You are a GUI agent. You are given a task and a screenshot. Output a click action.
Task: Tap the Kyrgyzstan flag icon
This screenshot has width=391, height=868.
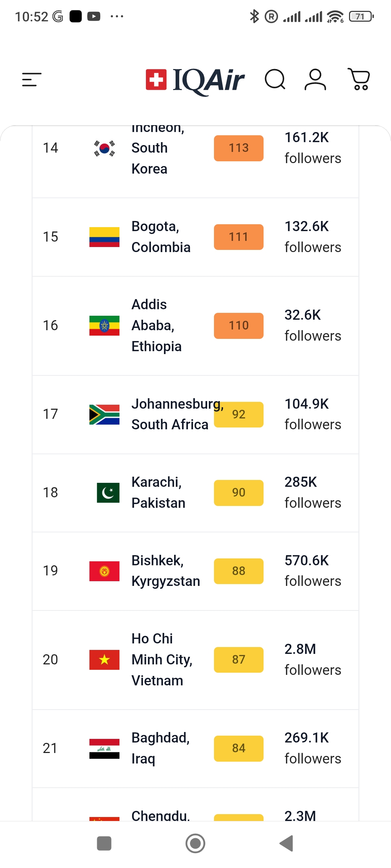pyautogui.click(x=104, y=571)
